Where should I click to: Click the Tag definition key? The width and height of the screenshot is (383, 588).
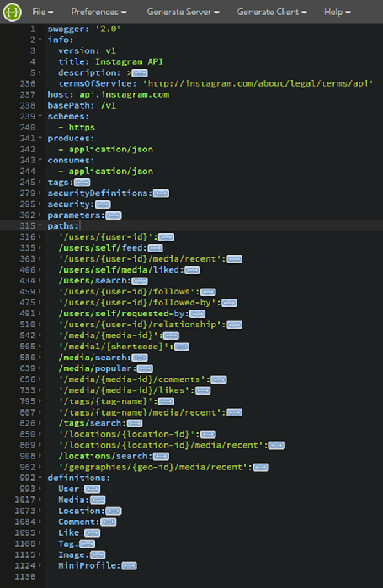68,543
